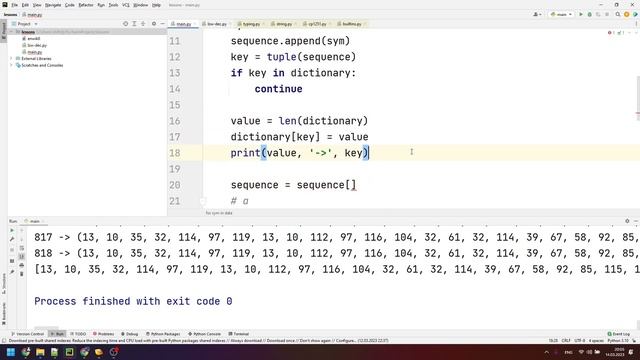Open Run panel settings gear
Viewport: 640px width, 360px height.
(627, 221)
